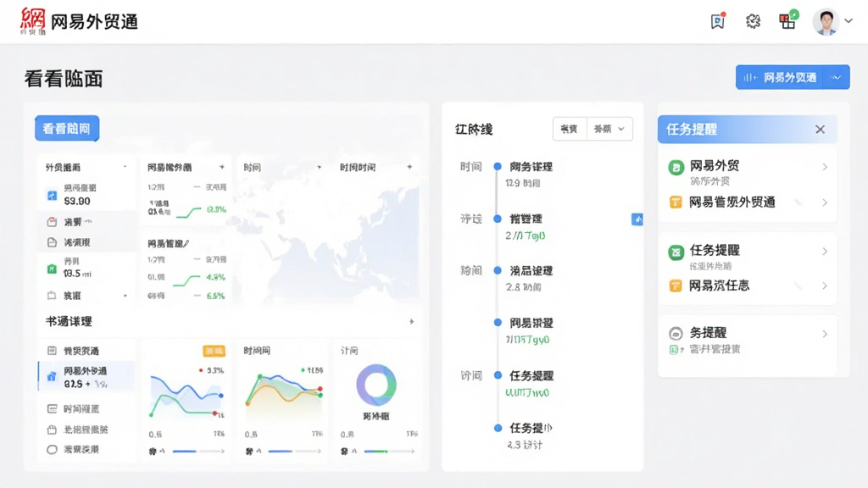Click the blue chart icon beside $3.90
The height and width of the screenshot is (488, 868).
[x=52, y=196]
